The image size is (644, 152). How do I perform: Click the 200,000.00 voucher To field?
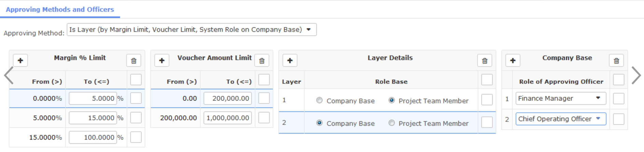[228, 98]
